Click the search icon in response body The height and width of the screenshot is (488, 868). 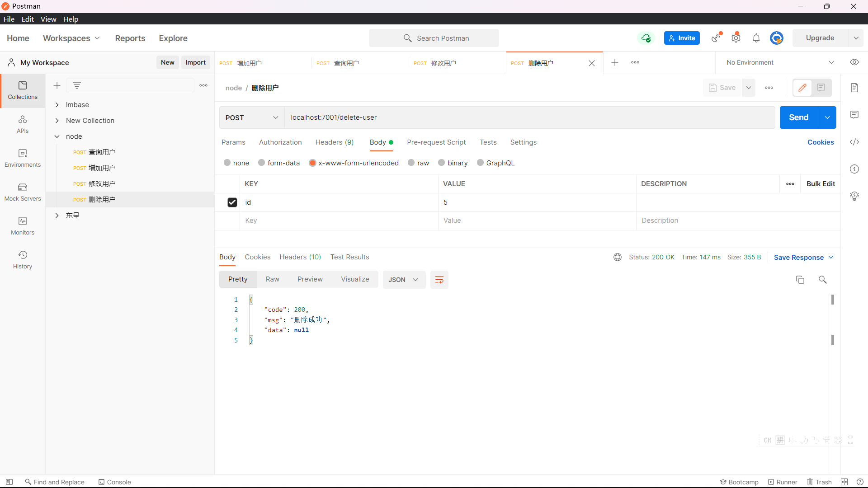pos(822,279)
